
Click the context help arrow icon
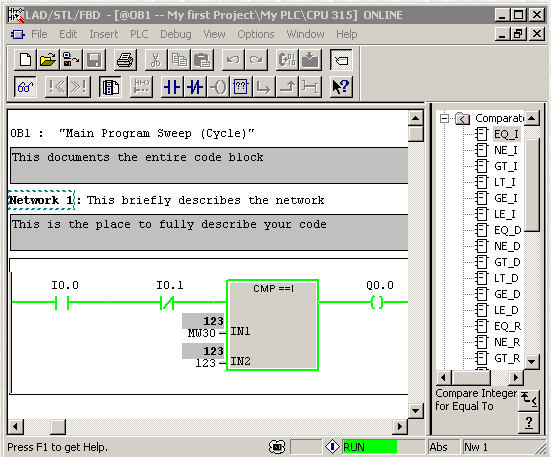[x=341, y=87]
